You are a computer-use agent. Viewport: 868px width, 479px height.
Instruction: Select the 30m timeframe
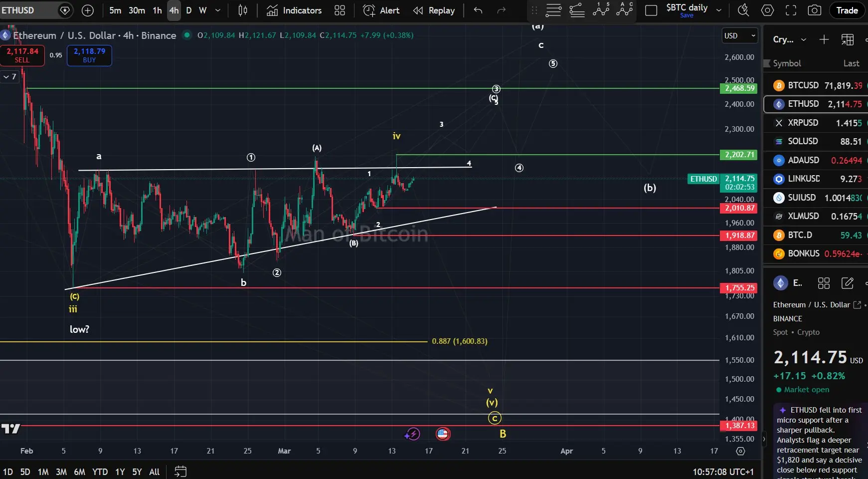coord(137,10)
